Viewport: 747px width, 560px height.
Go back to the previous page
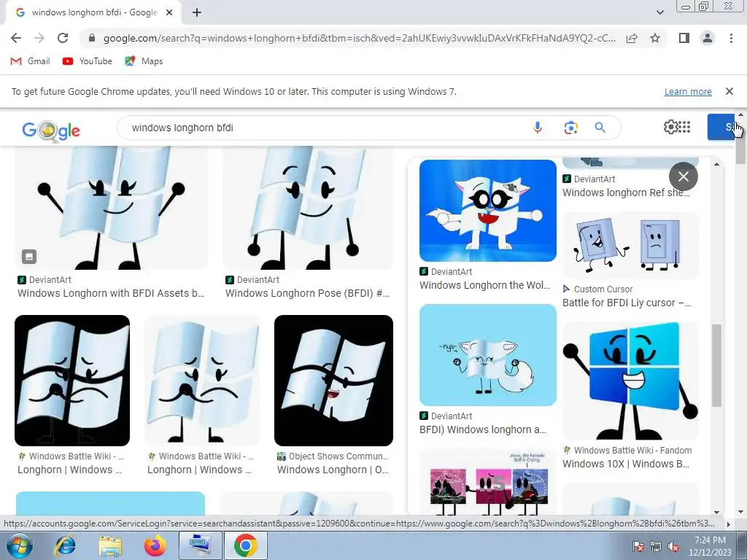(16, 38)
